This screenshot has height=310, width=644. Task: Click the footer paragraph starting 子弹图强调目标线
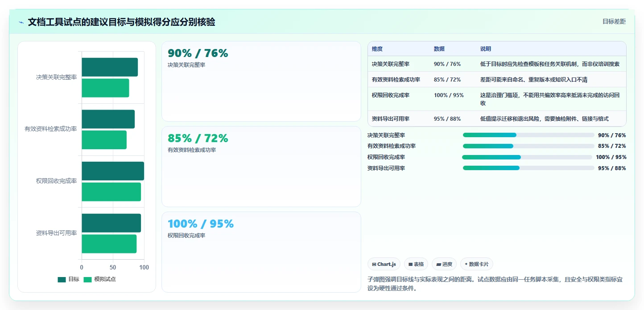(495, 284)
